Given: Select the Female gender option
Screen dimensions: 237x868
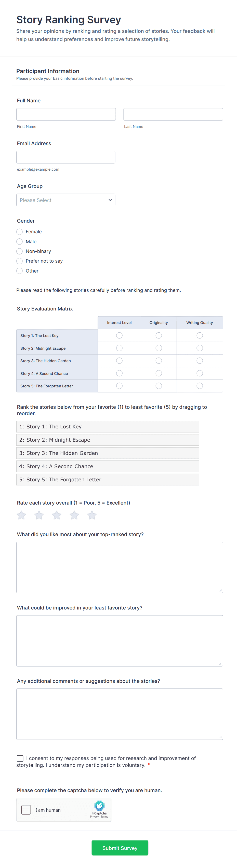Looking at the screenshot, I should (x=20, y=232).
